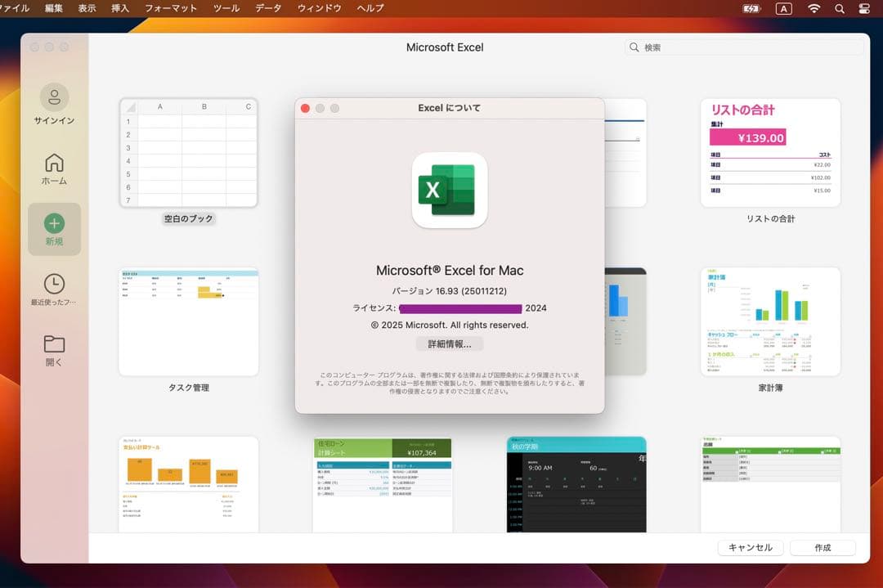Select the 空白のブック template thumbnail
This screenshot has height=588, width=883.
tap(188, 153)
